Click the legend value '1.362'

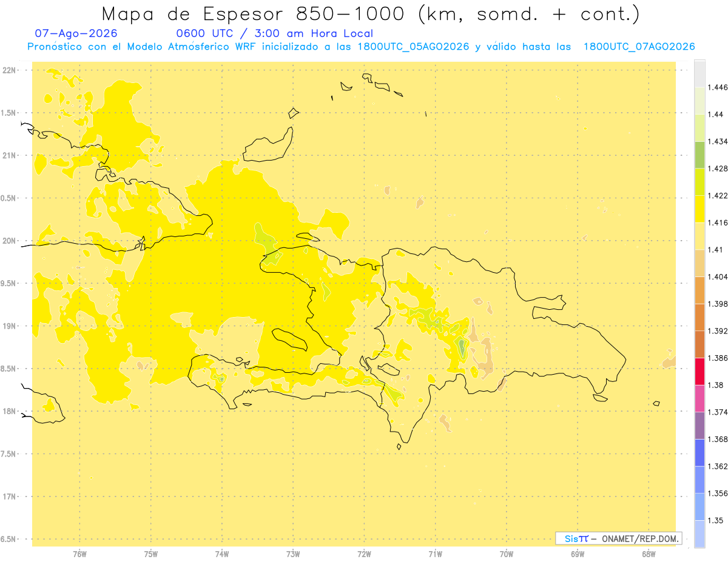pyautogui.click(x=717, y=466)
